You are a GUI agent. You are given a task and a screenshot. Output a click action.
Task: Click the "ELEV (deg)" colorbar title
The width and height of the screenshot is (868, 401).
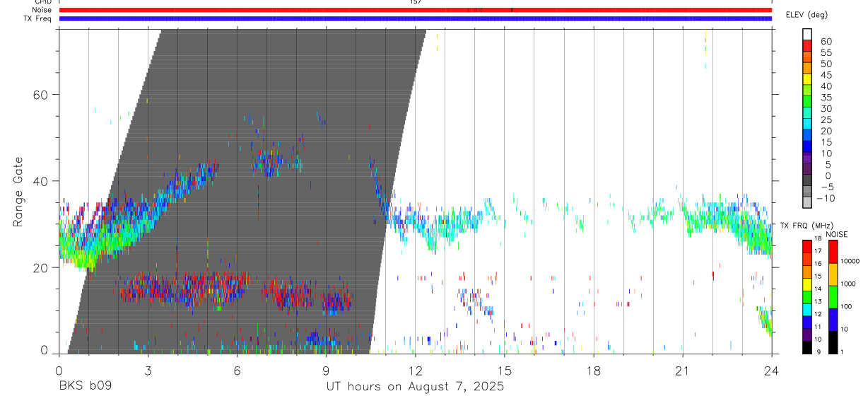pos(807,15)
